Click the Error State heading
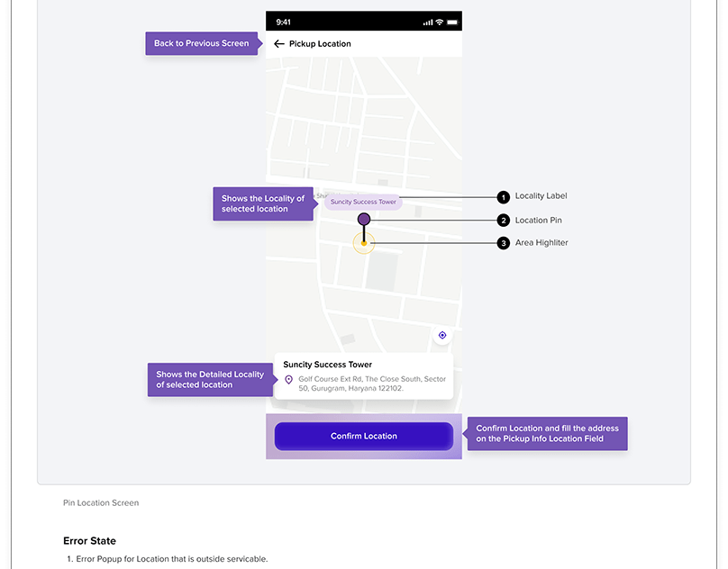728x569 pixels. [x=89, y=541]
